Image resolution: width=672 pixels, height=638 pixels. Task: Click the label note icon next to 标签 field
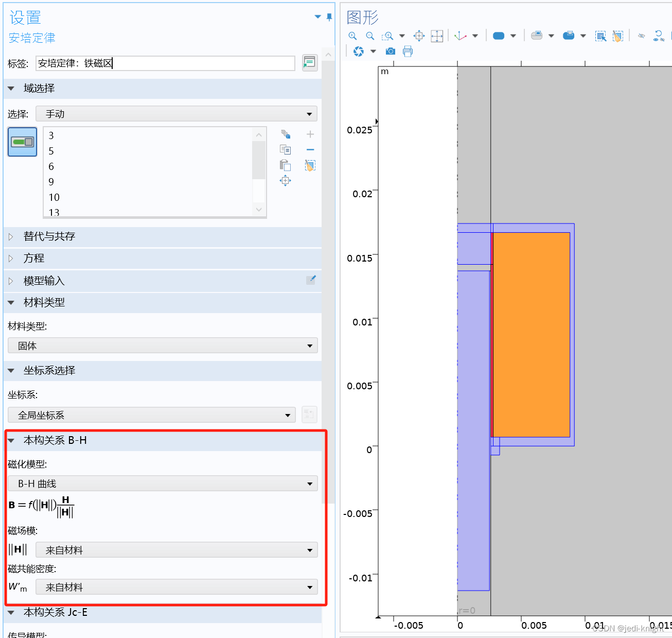[x=309, y=63]
